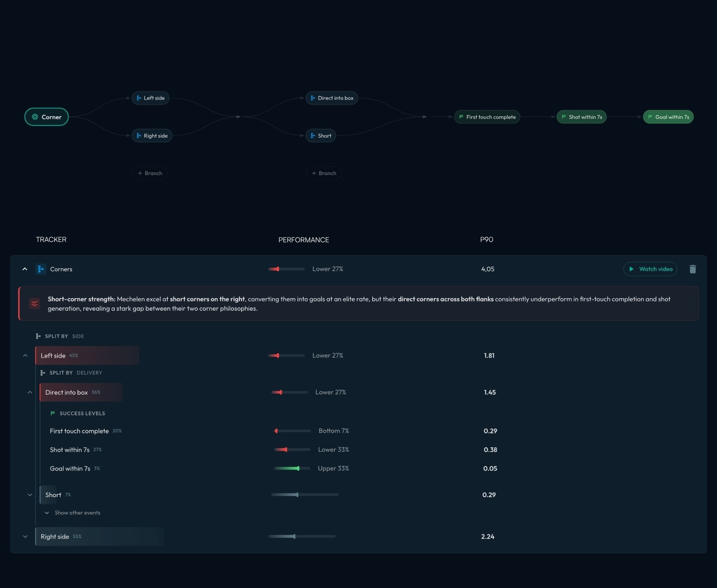Click the PERFORMANCE column header
The width and height of the screenshot is (717, 588).
click(304, 240)
